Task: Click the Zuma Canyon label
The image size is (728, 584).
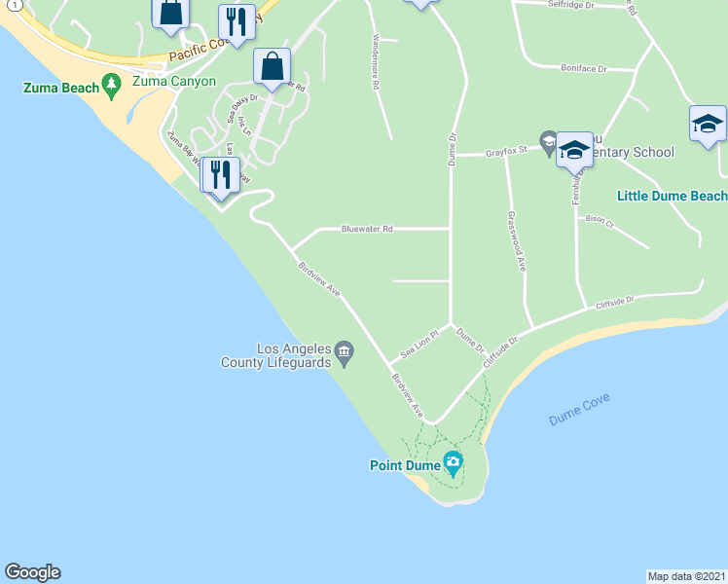Action: 174,81
